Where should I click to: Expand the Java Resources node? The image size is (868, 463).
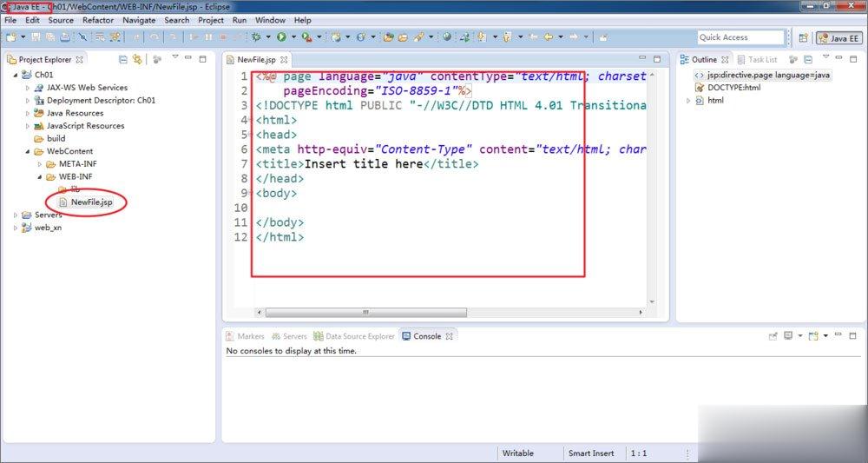click(x=28, y=113)
